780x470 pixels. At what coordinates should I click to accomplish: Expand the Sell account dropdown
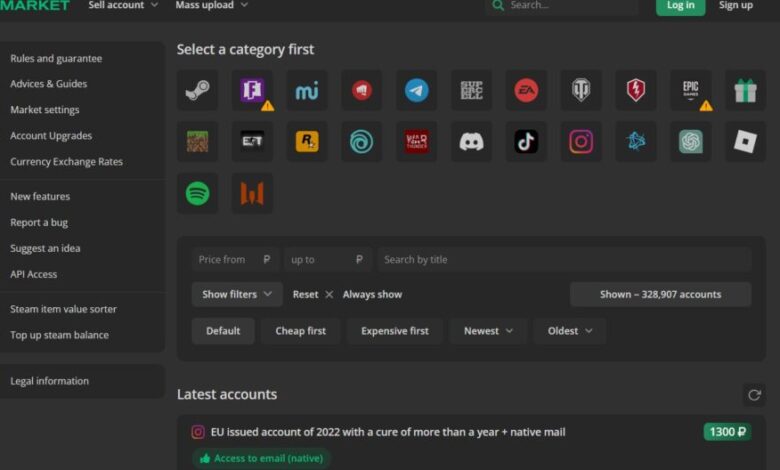click(x=123, y=5)
